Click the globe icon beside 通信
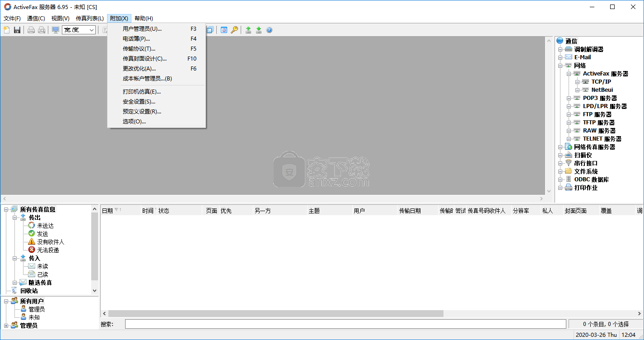This screenshot has height=340, width=644. pyautogui.click(x=560, y=41)
